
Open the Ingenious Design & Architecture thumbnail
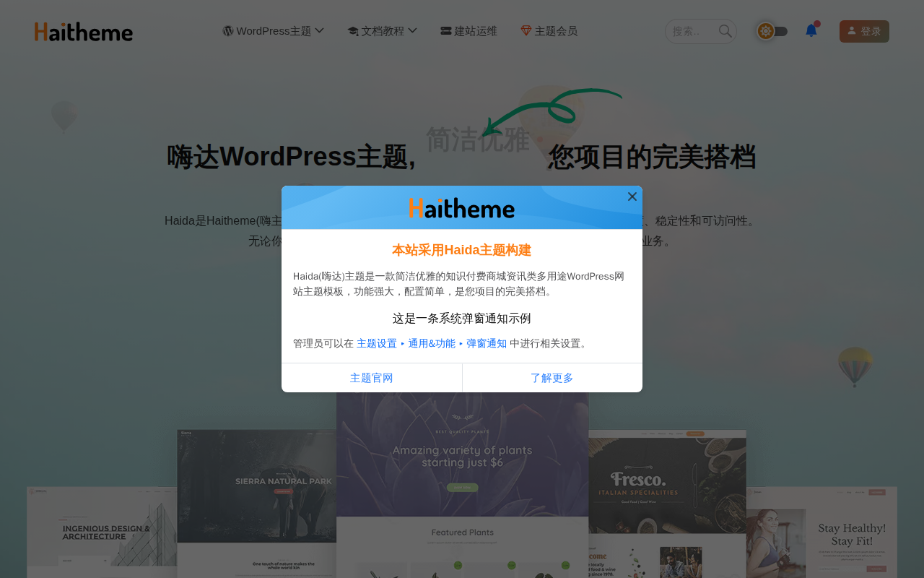pyautogui.click(x=102, y=532)
